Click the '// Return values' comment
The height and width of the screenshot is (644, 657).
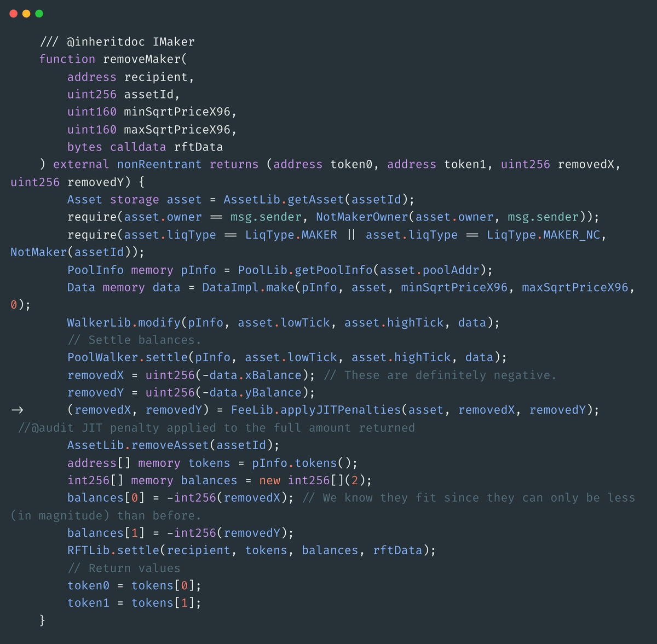coord(124,568)
